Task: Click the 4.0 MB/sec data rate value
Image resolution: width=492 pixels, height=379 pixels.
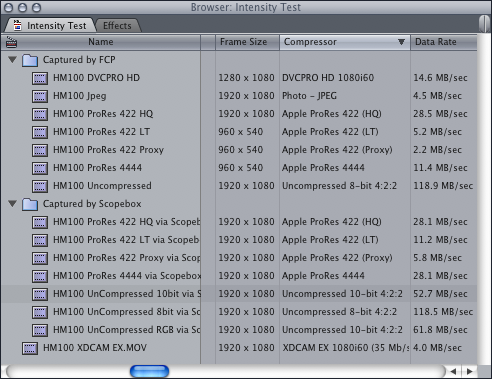Action: point(437,348)
